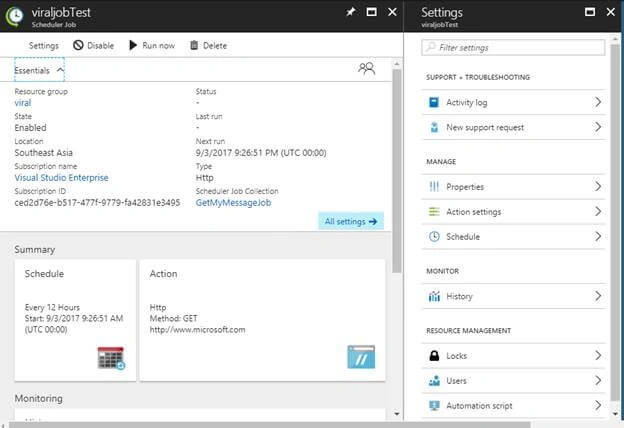
Task: Click the Locks padlock icon
Action: (x=434, y=356)
